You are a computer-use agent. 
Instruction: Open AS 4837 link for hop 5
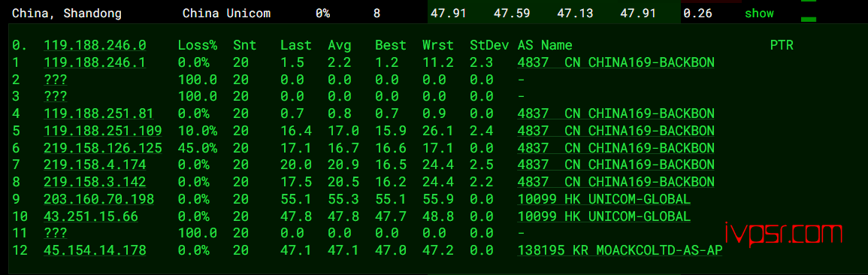615,131
